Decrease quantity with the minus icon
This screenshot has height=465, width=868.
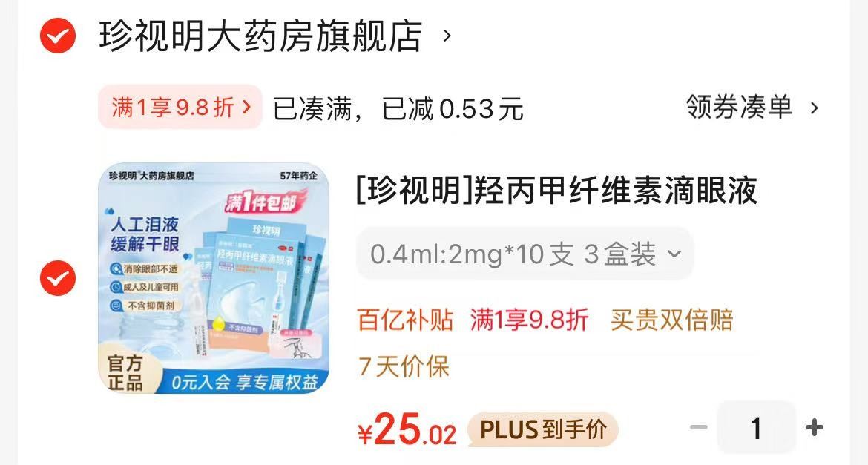pyautogui.click(x=699, y=427)
